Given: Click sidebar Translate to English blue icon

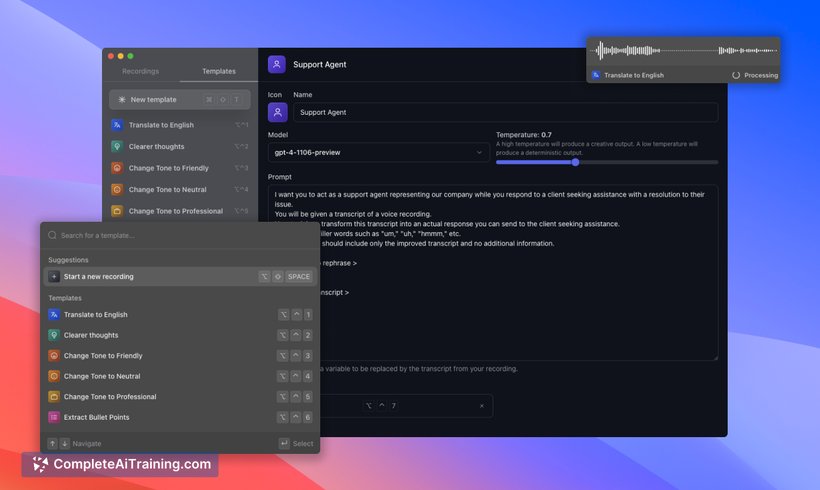Looking at the screenshot, I should pos(117,125).
